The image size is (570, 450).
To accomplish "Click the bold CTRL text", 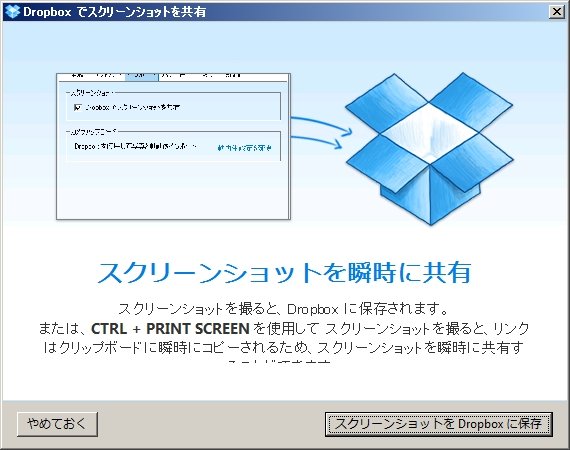I will 109,329.
